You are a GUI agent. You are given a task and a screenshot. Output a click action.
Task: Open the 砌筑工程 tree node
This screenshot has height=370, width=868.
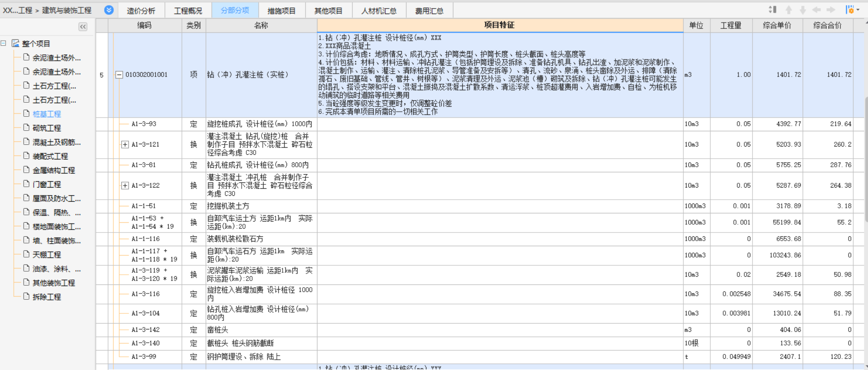[x=47, y=128]
